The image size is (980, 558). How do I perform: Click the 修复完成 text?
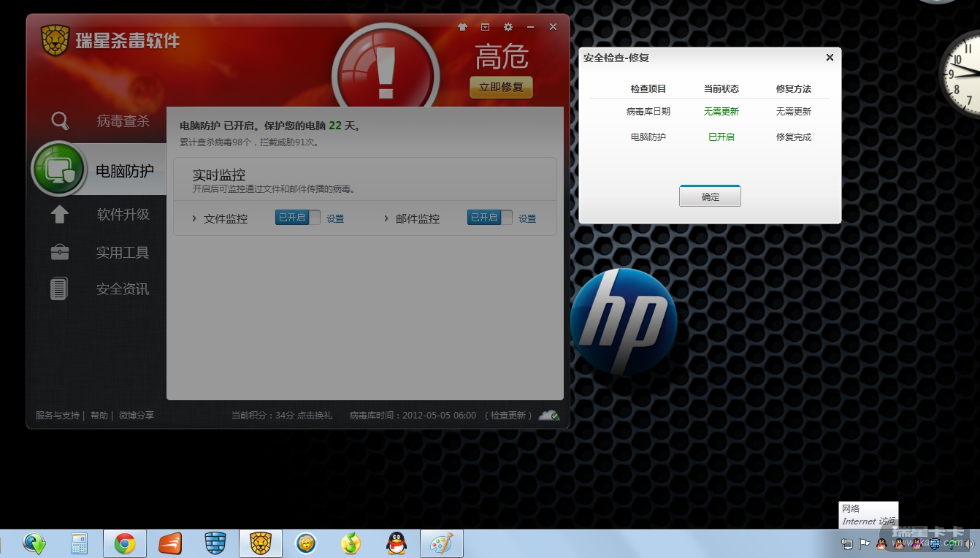coord(794,137)
